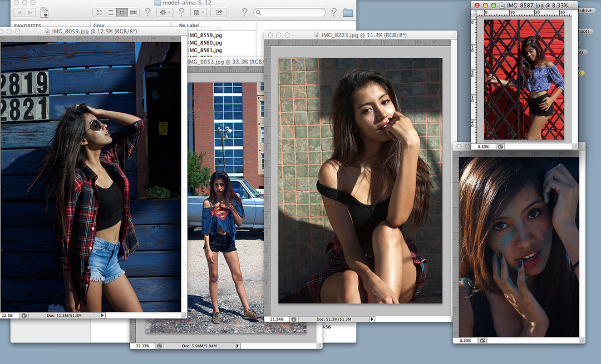Click resize grip of IMG_8059.jpg window

tap(184, 316)
